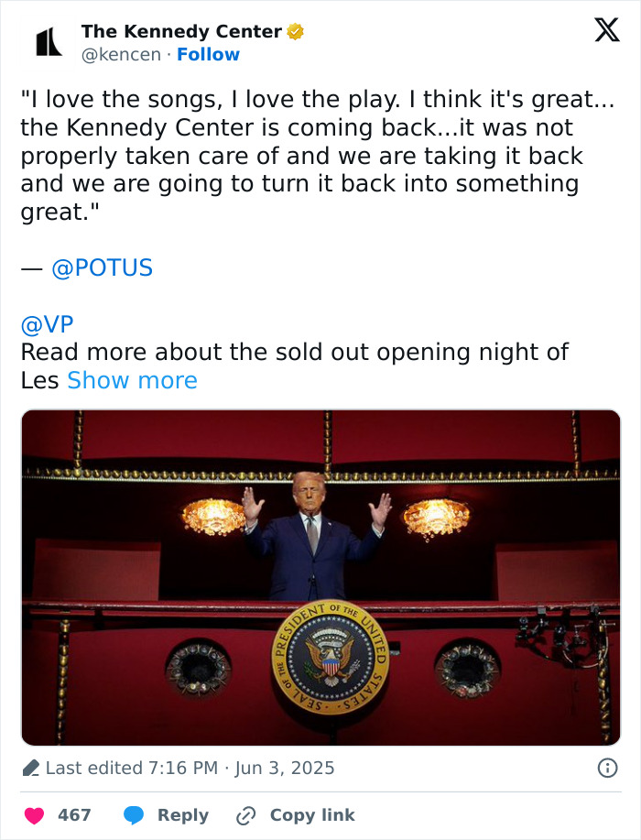Click the Reply text label
The height and width of the screenshot is (840, 641).
pos(182,815)
